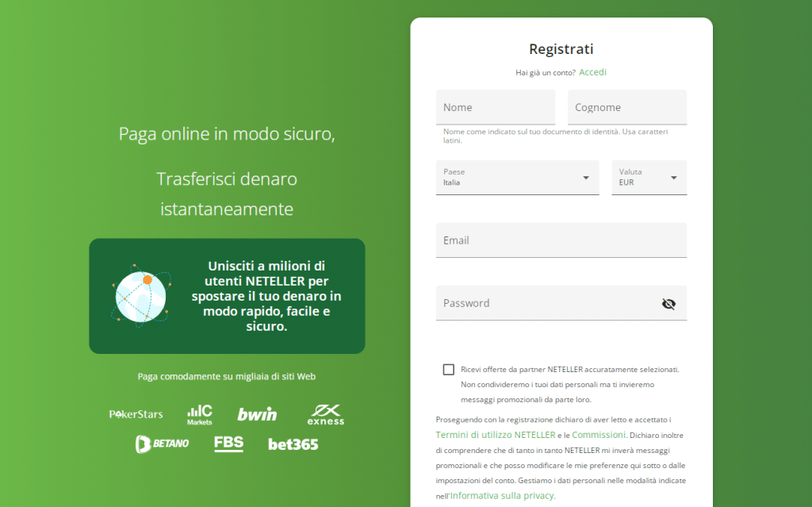This screenshot has width=812, height=507.
Task: Click the globe illustration in NETELLER banner
Action: [141, 296]
